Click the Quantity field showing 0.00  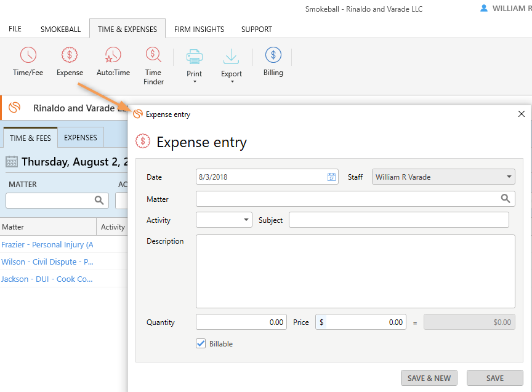tap(241, 322)
